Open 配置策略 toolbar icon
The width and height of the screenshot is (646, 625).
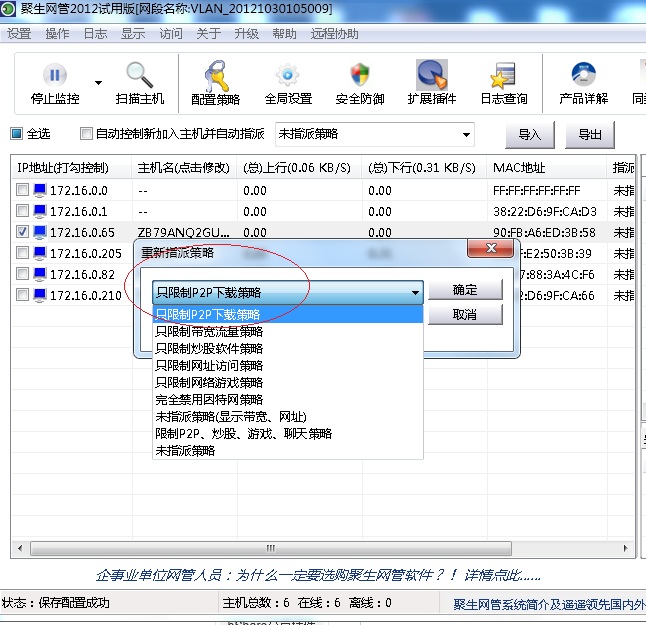point(216,75)
